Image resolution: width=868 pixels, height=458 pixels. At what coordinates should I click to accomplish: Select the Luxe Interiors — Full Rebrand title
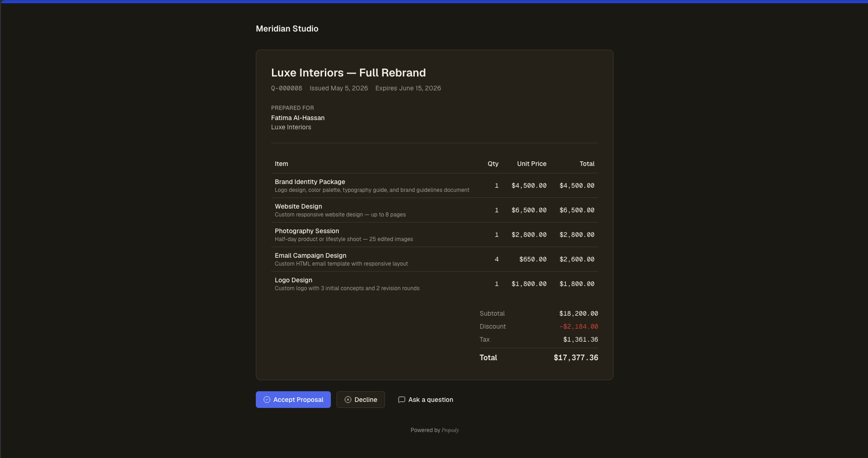[x=348, y=73]
